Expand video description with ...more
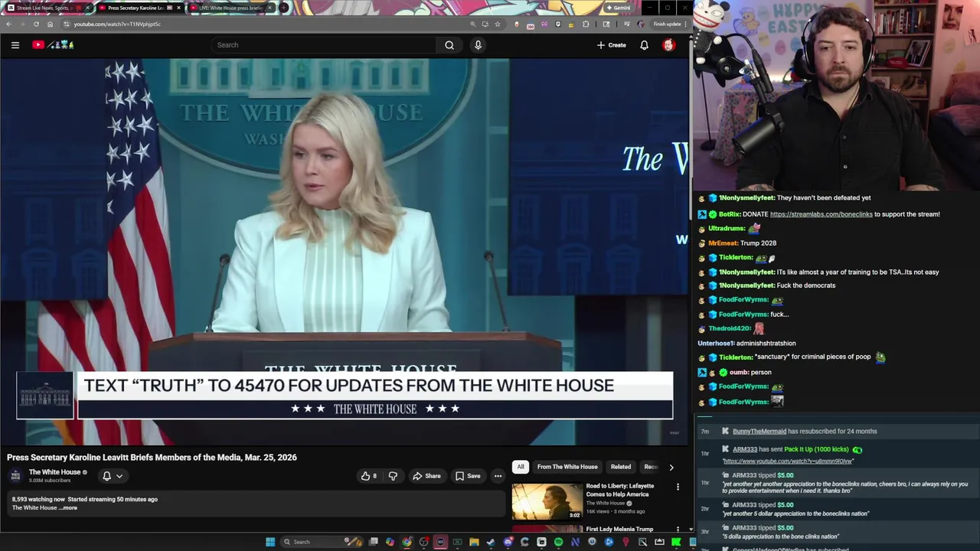Viewport: 980px width, 551px height. [70, 508]
